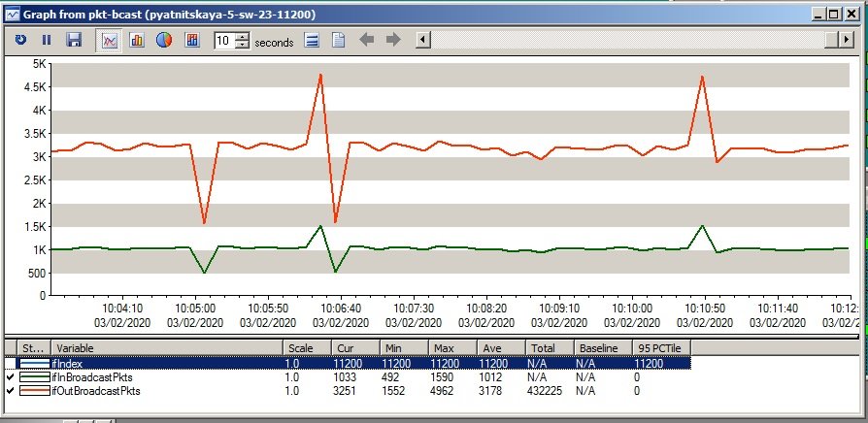Click the refresh graph icon

tap(20, 40)
